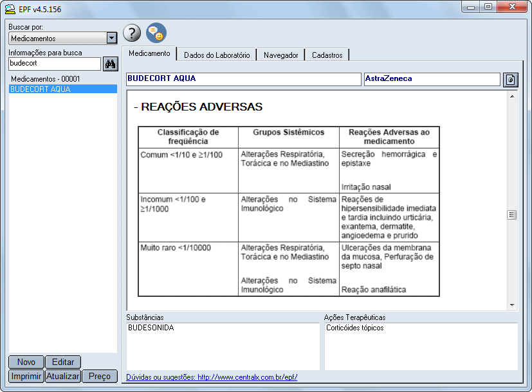The width and height of the screenshot is (532, 392).
Task: Click the Imprimir button
Action: point(26,376)
